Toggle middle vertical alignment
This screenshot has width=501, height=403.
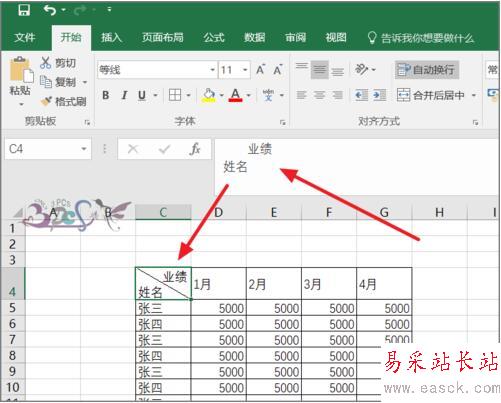click(x=320, y=69)
